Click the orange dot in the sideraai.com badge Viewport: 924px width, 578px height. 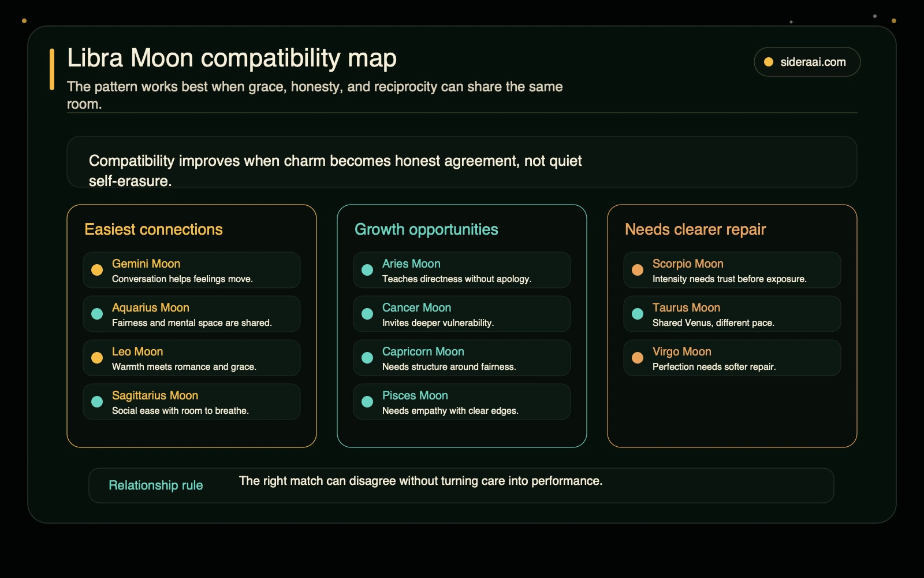click(x=769, y=62)
